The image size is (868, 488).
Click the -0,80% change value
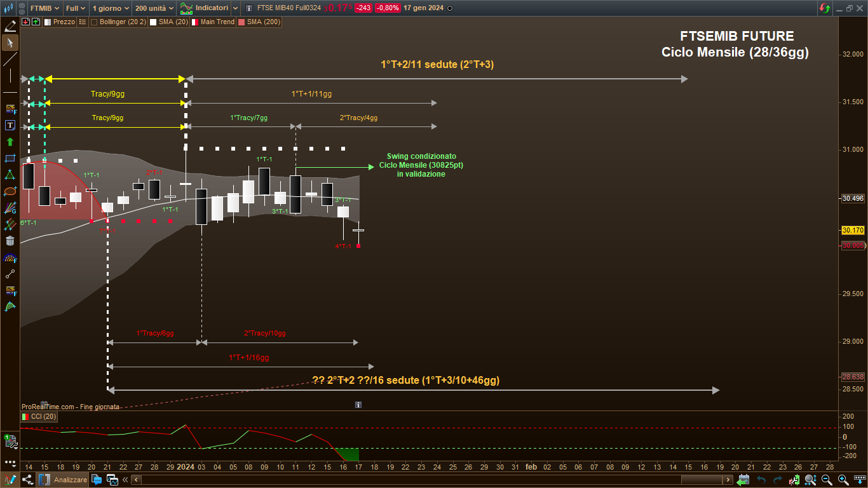(388, 8)
